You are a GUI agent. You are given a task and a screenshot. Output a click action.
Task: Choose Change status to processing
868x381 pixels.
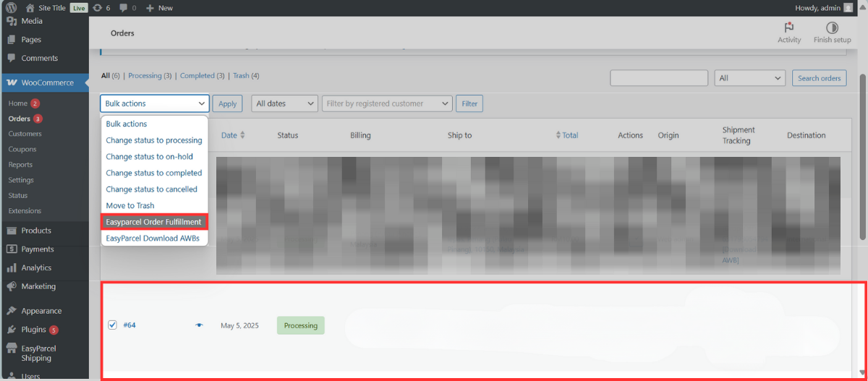coord(155,140)
